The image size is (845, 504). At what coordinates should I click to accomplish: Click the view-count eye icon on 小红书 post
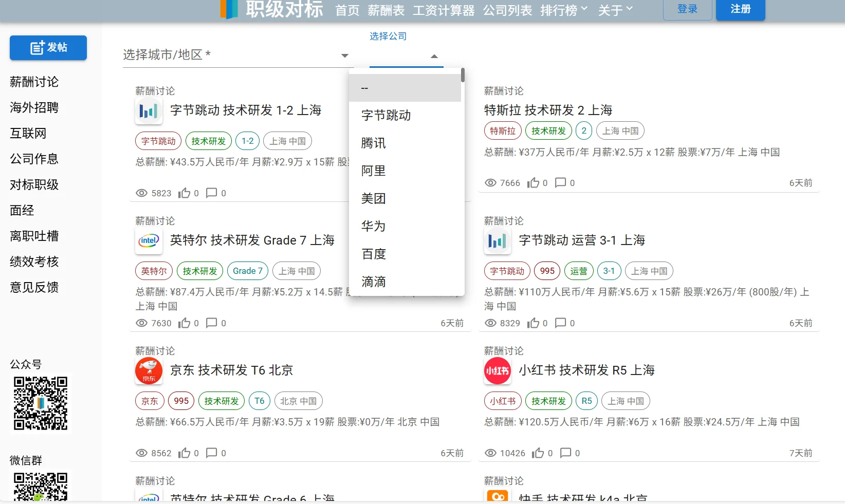(490, 453)
